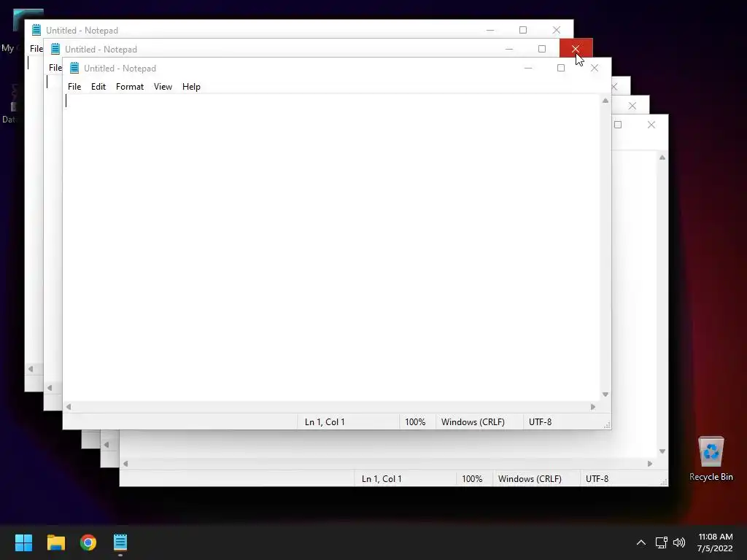This screenshot has height=560, width=747.
Task: Minimize the Notepad window with red close button
Action: tap(508, 49)
